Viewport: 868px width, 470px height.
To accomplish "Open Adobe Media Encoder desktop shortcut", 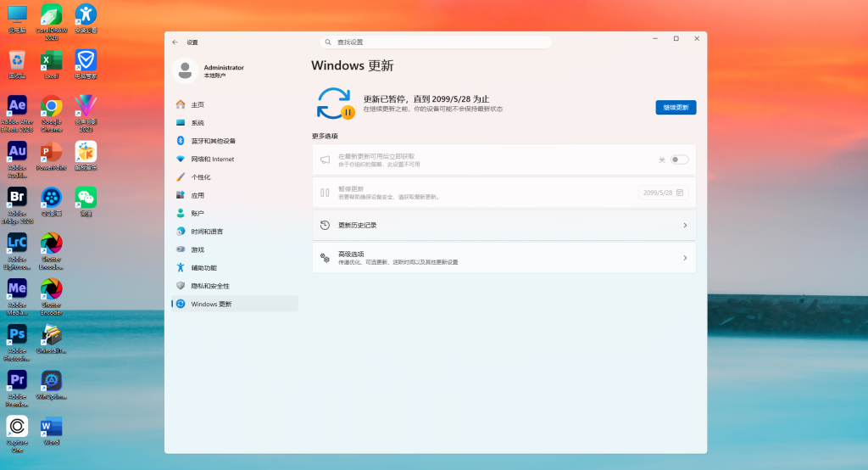I will click(17, 297).
